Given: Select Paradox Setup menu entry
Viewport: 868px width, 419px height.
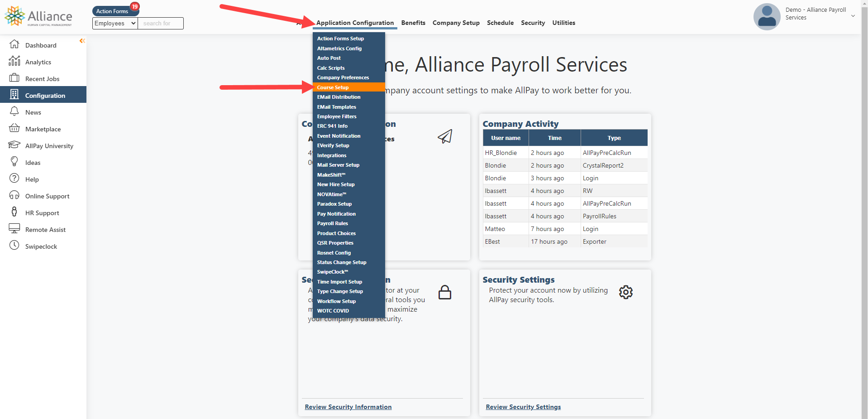Looking at the screenshot, I should (349, 204).
